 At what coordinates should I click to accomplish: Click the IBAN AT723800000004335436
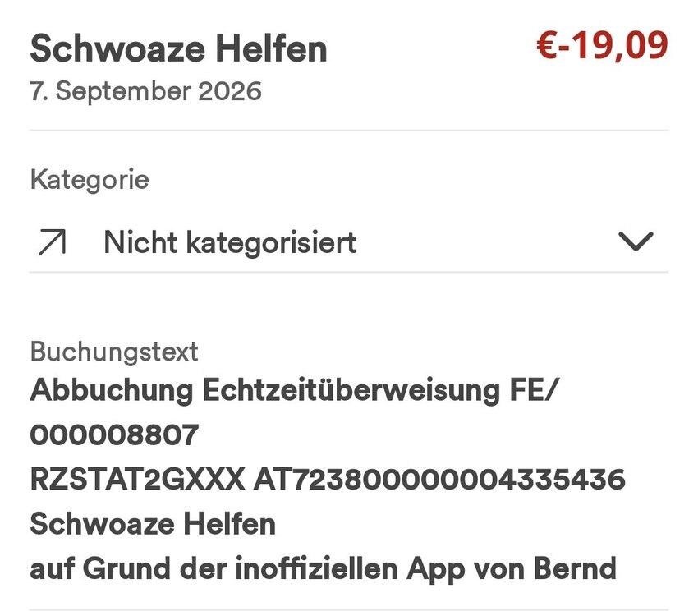439,480
